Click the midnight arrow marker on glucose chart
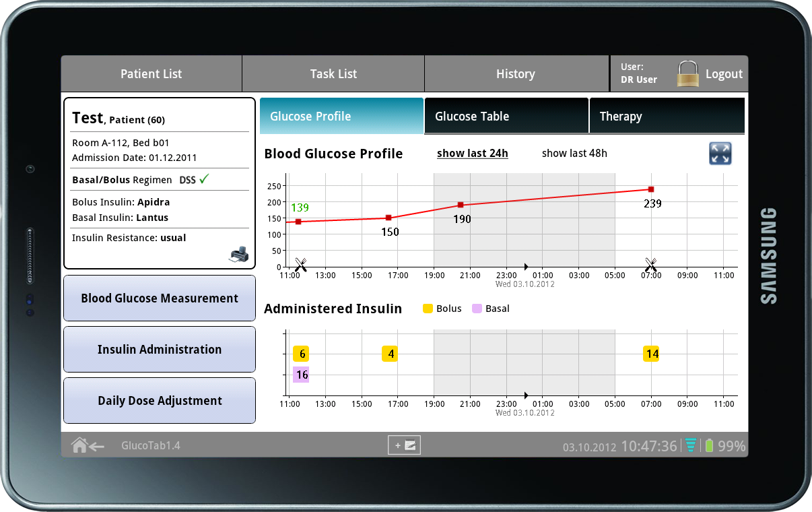Image resolution: width=812 pixels, height=512 pixels. click(526, 267)
